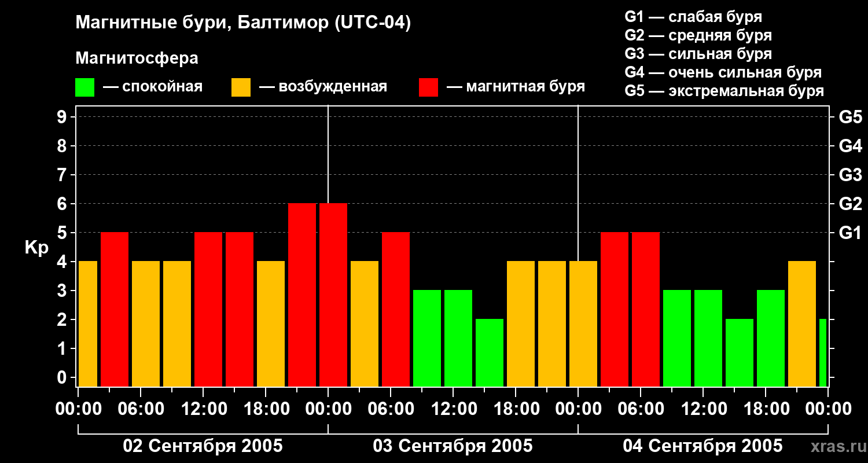Click the yellow Kp 4 bar at 00:00–03:00 on 02 Сентября
Screen dimensions: 868x463
pyautogui.click(x=88, y=324)
